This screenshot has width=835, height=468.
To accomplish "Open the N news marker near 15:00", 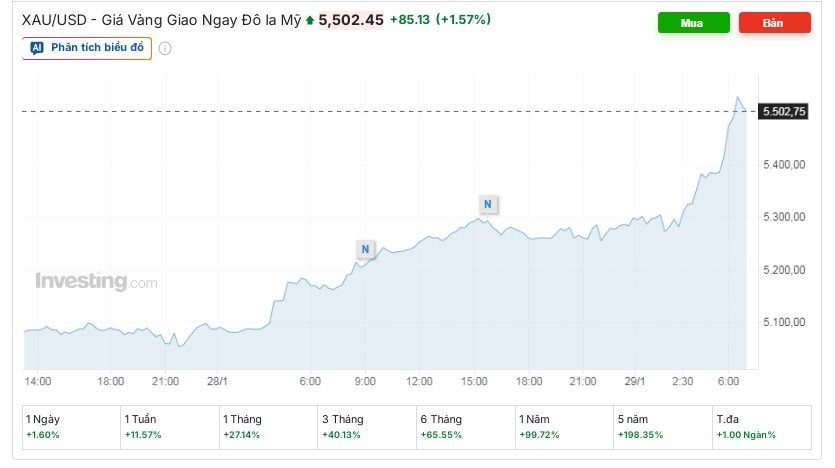I will coord(487,204).
